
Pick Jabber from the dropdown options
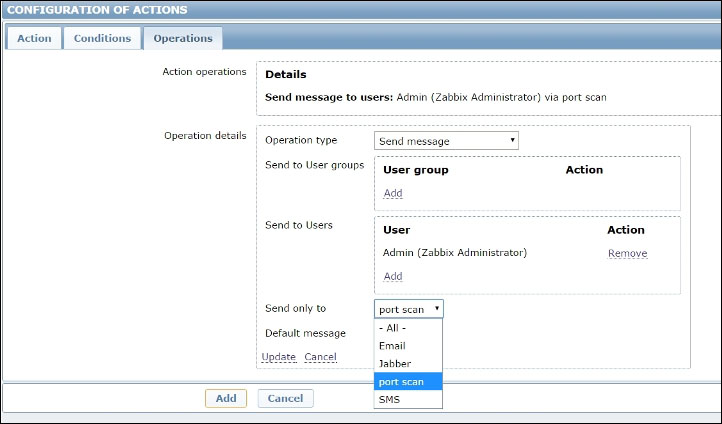[x=394, y=363]
